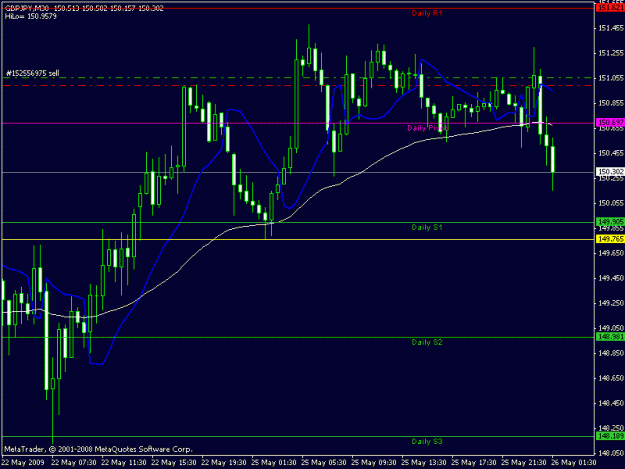This screenshot has width=625, height=469.
Task: Click the 148.650 price scale value
Action: 611,378
